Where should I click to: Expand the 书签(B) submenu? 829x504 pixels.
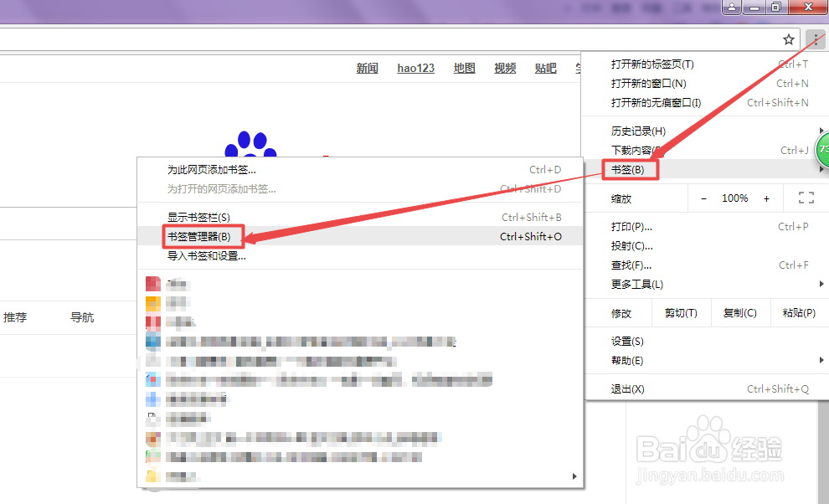coord(705,170)
